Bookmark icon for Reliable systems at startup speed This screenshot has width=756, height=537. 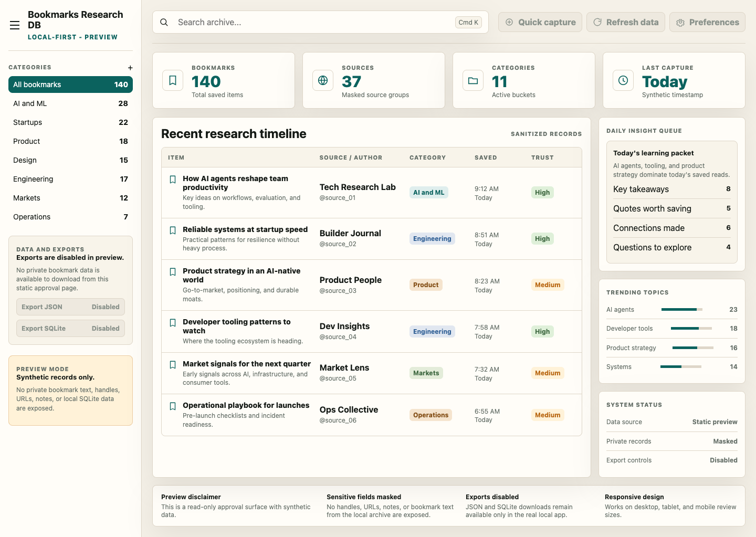173,230
